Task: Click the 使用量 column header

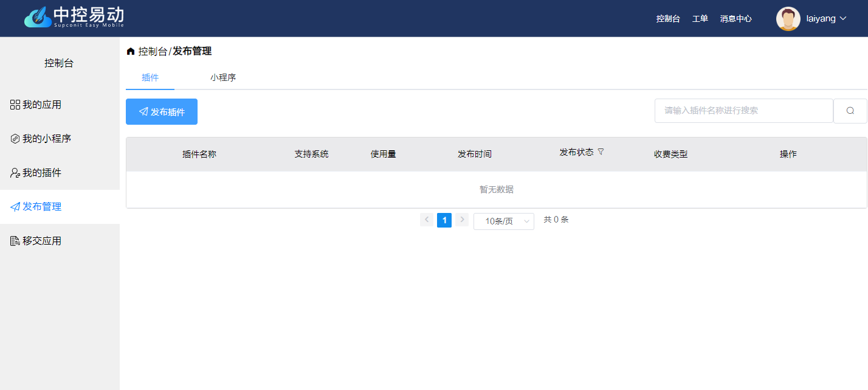Action: point(384,154)
